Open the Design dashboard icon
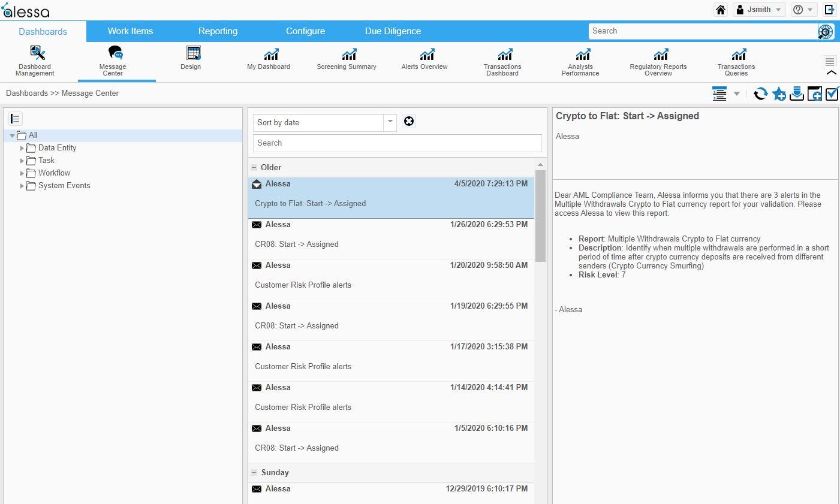The image size is (840, 504). pyautogui.click(x=193, y=53)
